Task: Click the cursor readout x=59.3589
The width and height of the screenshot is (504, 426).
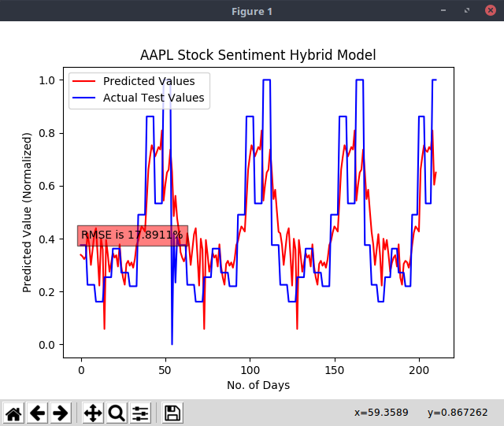Action: [381, 413]
